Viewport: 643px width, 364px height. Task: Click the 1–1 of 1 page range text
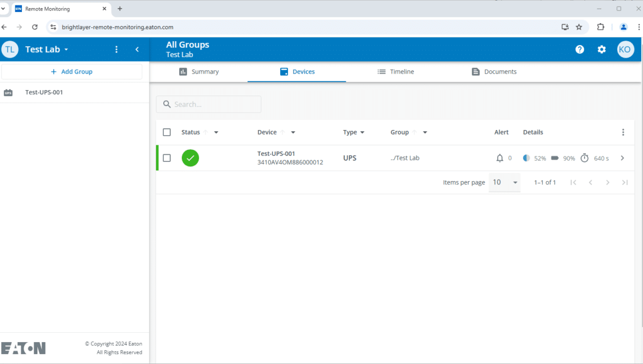point(545,183)
